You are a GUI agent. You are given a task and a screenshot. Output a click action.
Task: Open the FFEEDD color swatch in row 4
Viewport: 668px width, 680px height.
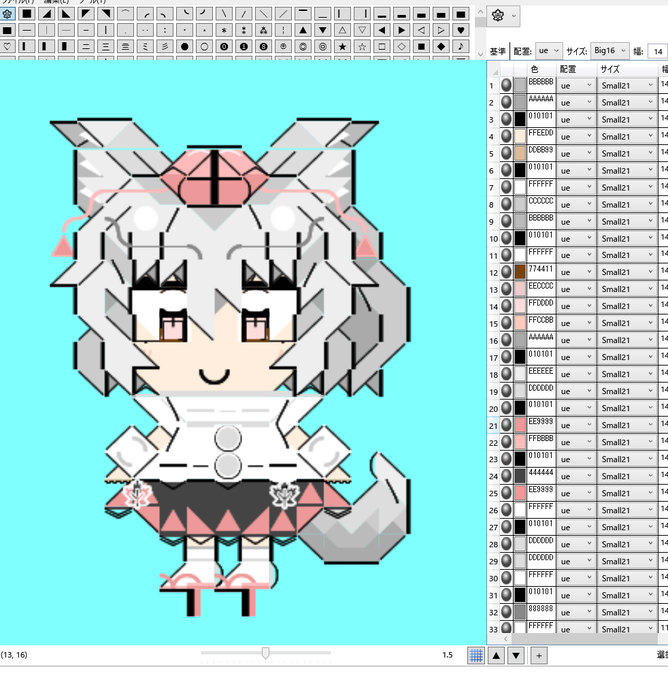[520, 136]
